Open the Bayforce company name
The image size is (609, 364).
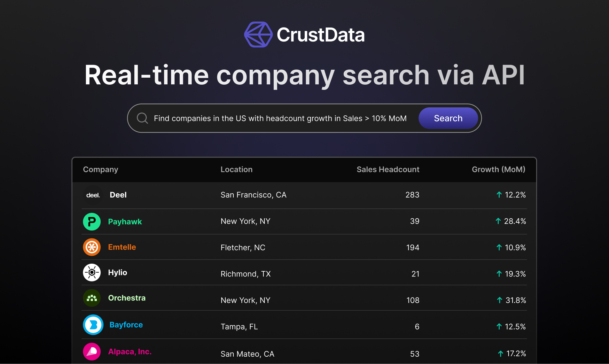tap(126, 325)
